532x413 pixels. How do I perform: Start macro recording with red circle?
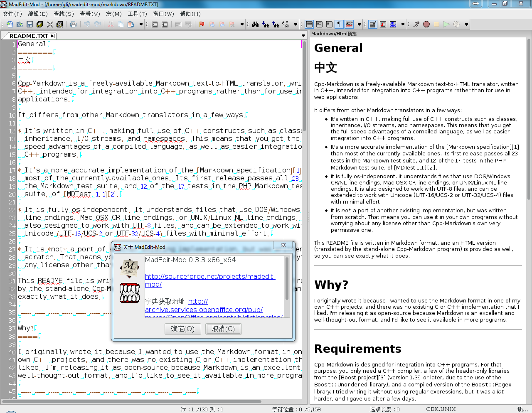point(426,25)
